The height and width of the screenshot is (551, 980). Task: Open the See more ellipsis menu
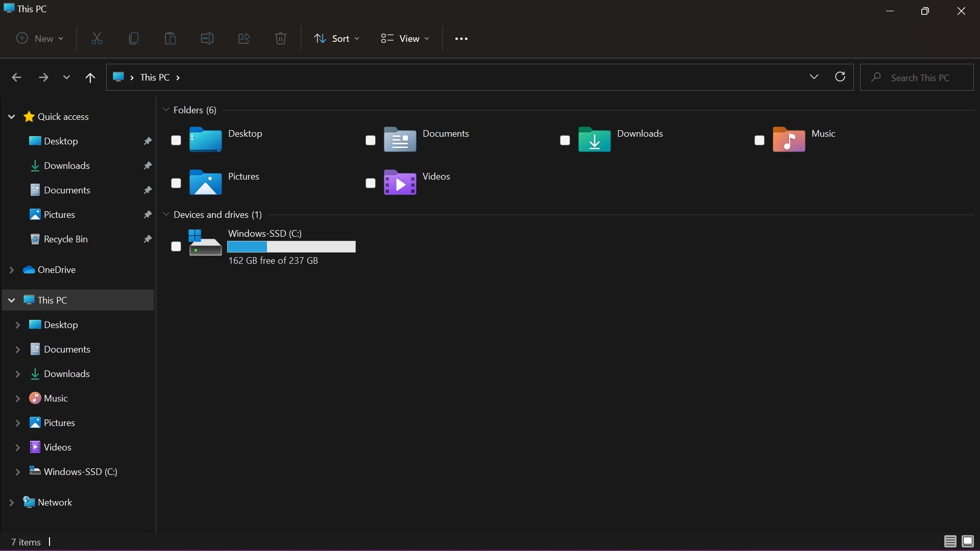[x=461, y=39]
